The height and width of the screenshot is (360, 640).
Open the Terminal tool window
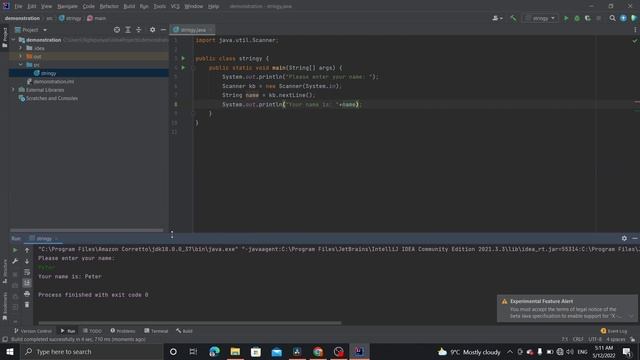click(x=156, y=331)
